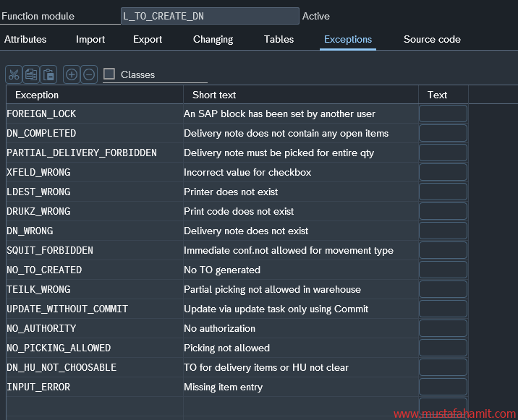Click the Short text column header
This screenshot has height=420, width=518.
(300, 95)
